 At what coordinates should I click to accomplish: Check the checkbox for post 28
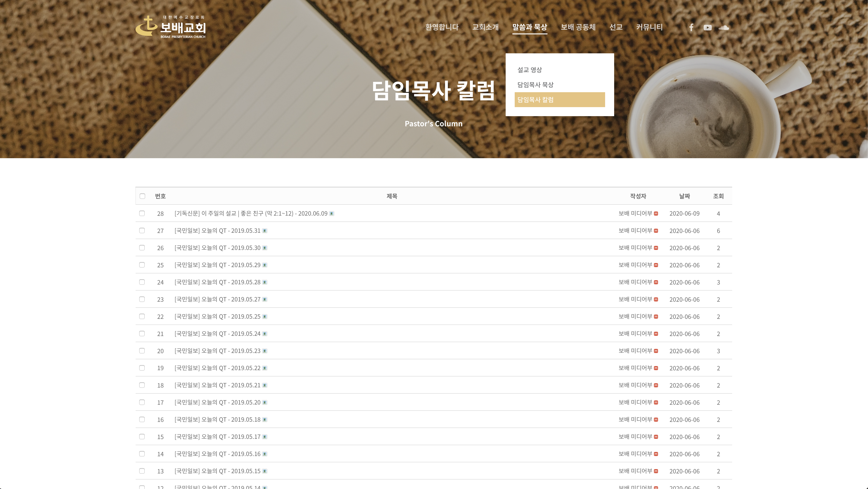coord(142,214)
